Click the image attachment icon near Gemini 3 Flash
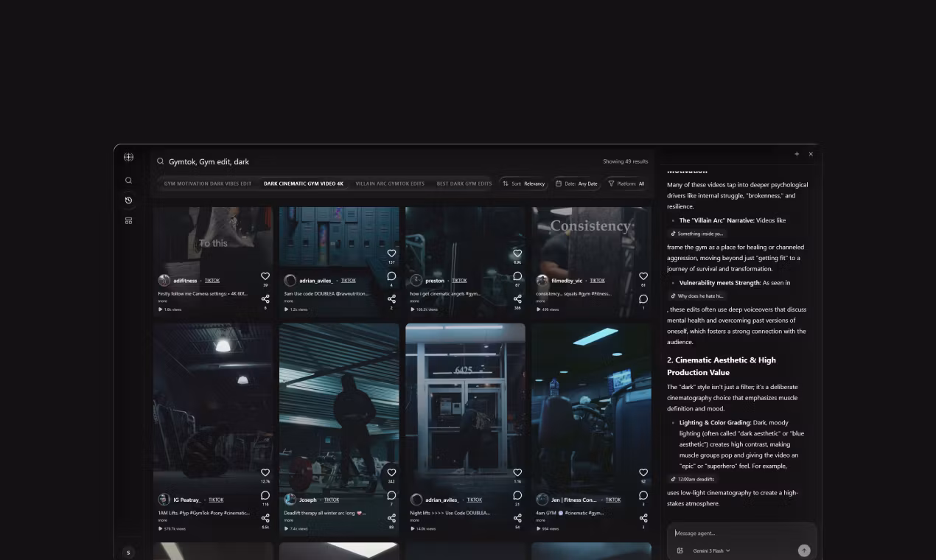 click(680, 550)
